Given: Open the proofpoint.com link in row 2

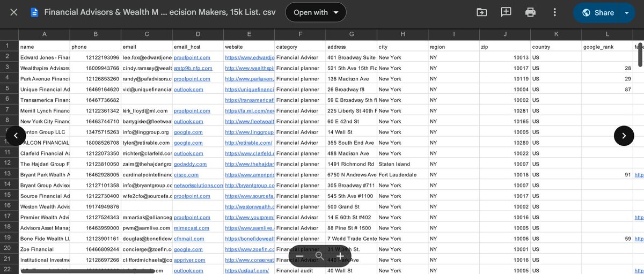Looking at the screenshot, I should 192,57.
